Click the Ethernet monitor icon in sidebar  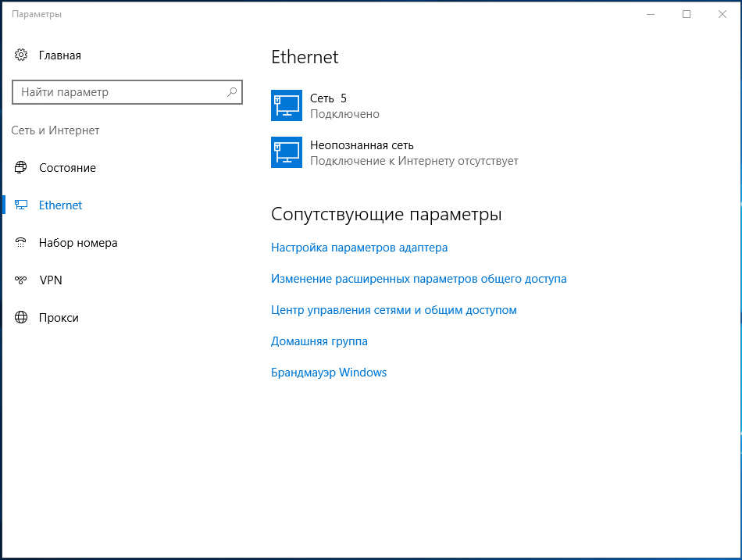point(21,205)
